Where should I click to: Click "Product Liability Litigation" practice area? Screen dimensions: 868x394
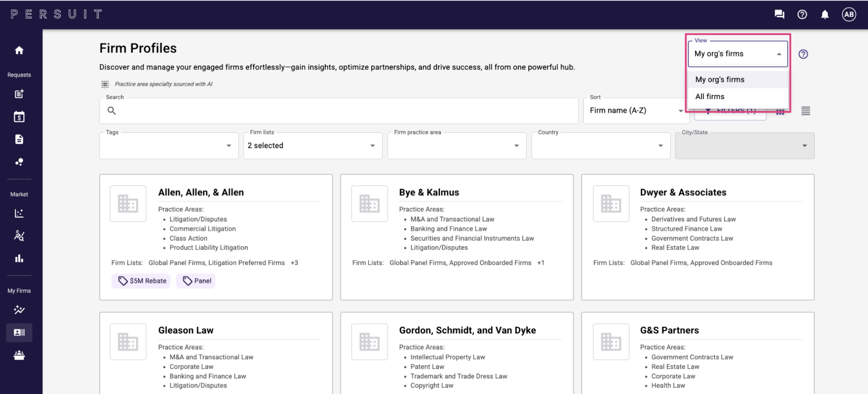coord(209,248)
